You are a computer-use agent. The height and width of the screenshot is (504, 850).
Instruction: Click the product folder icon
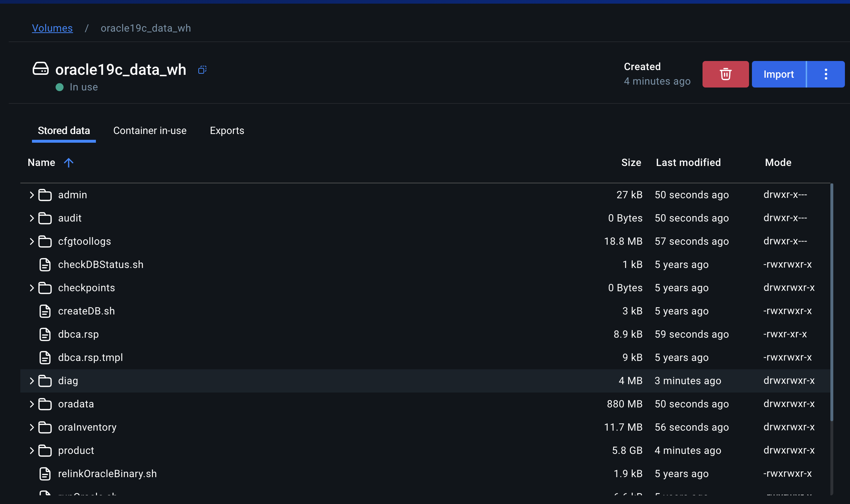tap(45, 451)
